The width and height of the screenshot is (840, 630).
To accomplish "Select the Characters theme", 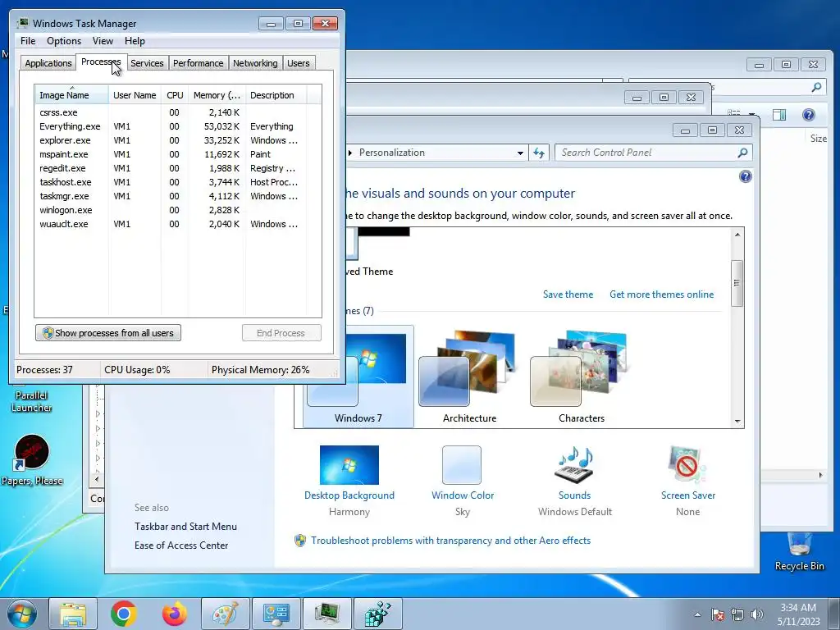I will 582,377.
